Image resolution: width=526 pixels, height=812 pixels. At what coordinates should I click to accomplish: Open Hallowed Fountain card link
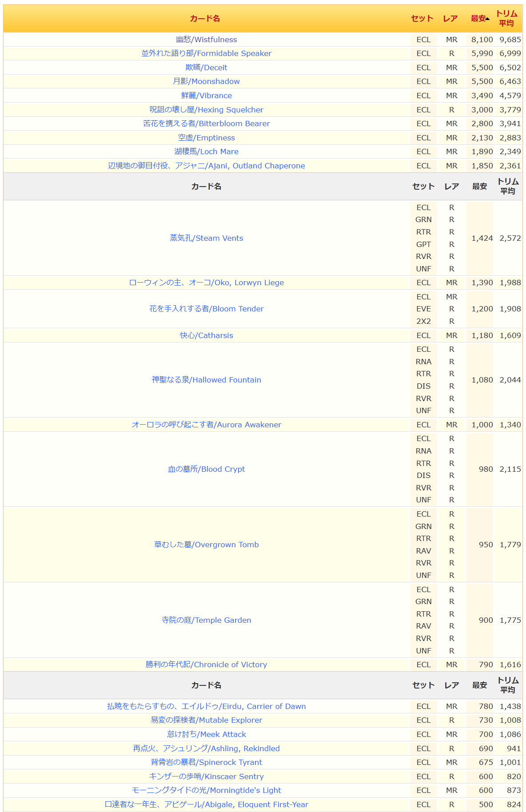coord(206,380)
